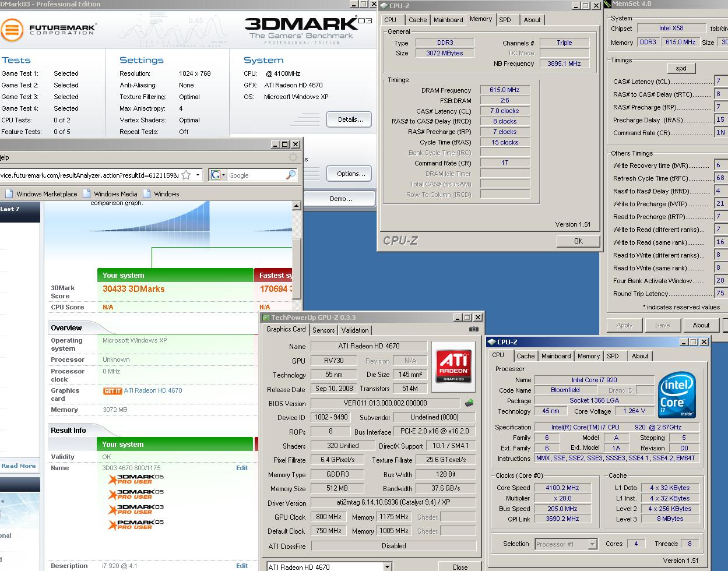
Task: Click the Driver Version ati2mtag field
Action: (393, 503)
